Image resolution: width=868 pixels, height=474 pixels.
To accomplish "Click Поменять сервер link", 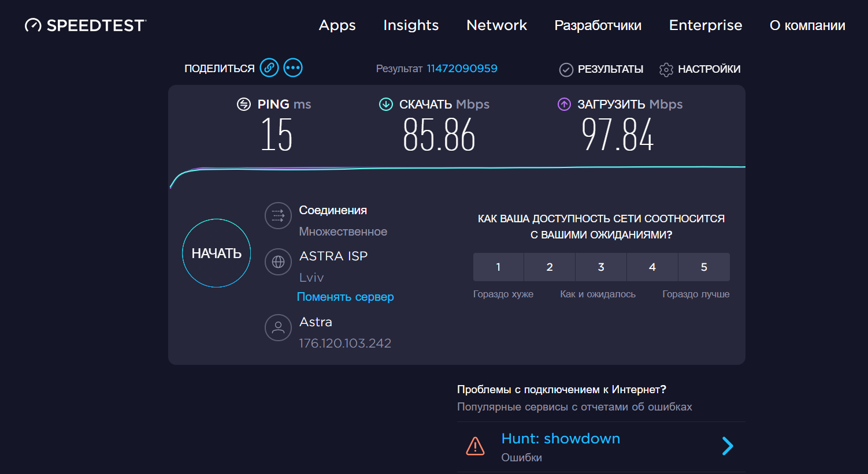I will (345, 297).
